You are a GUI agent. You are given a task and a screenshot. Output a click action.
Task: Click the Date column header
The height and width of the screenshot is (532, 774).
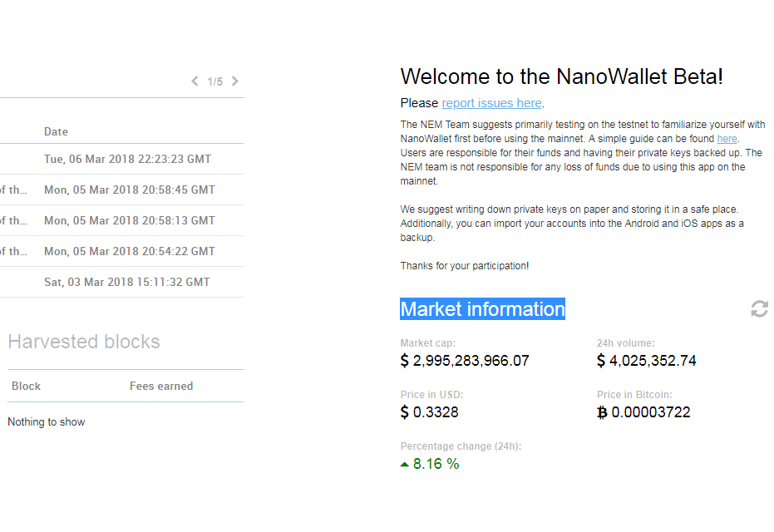56,132
